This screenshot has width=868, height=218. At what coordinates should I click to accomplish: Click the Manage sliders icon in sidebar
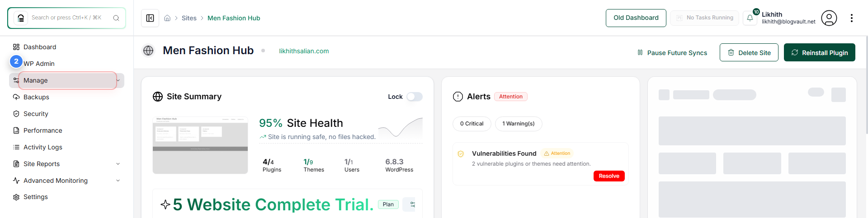point(16,80)
